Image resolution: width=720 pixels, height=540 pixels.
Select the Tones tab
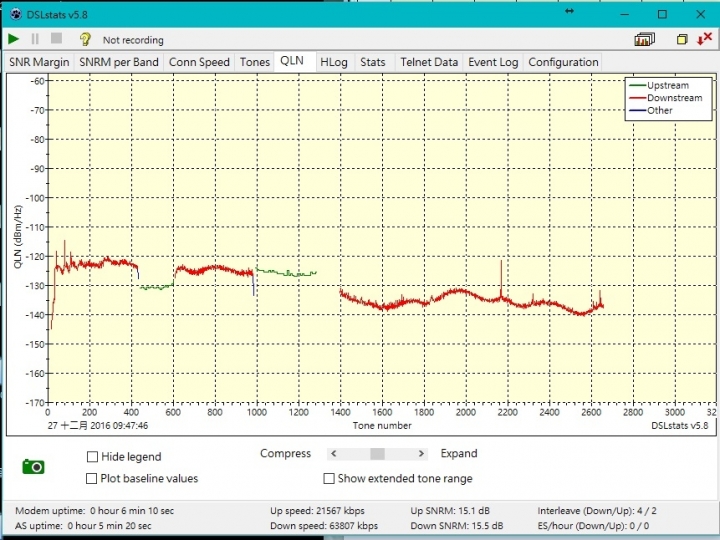coord(254,62)
